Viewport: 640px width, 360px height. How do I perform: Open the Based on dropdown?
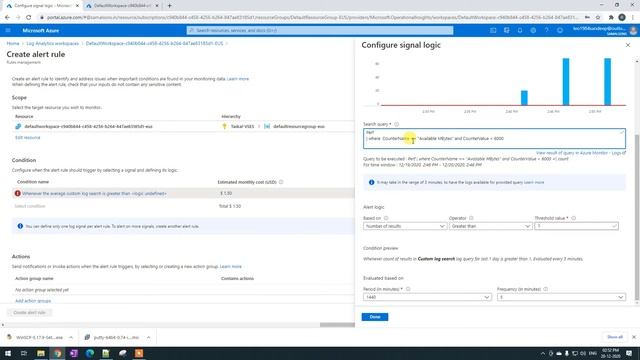404,226
